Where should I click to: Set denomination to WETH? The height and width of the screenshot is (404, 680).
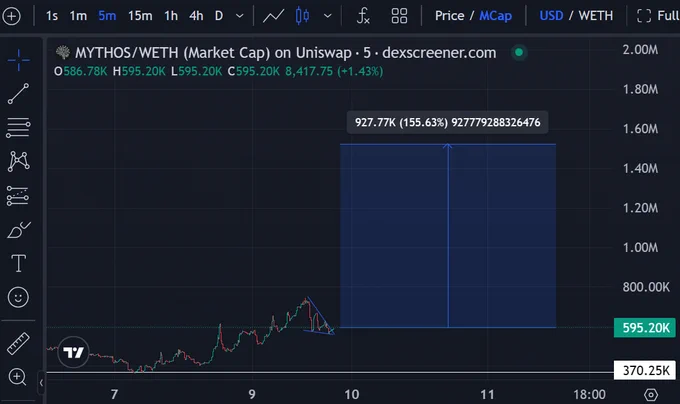tap(595, 16)
